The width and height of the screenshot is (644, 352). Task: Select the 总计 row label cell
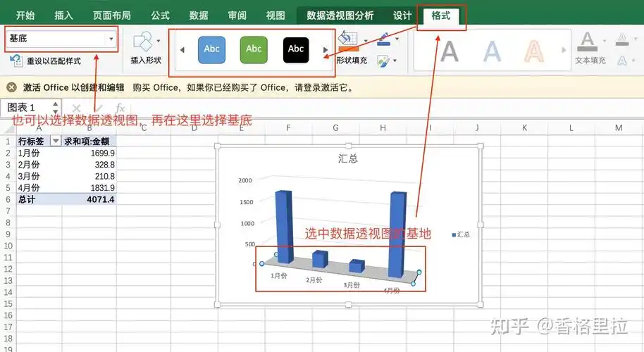pyautogui.click(x=39, y=199)
